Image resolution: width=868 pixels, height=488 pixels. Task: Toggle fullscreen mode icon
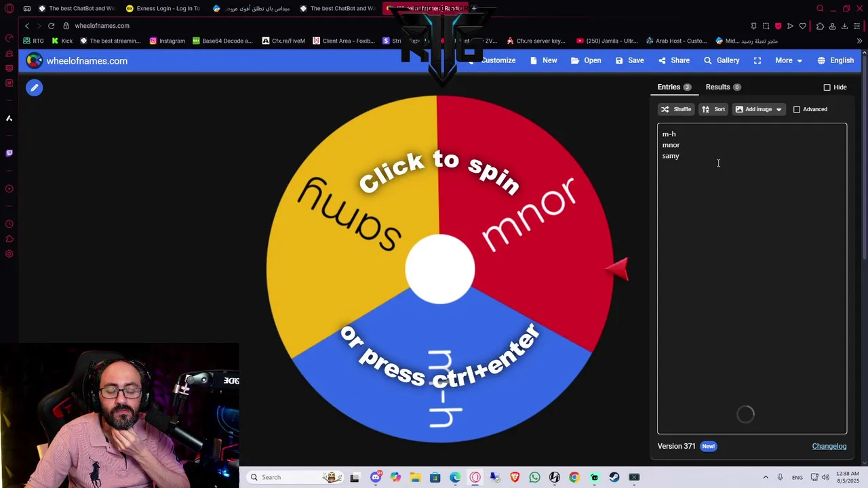point(757,60)
